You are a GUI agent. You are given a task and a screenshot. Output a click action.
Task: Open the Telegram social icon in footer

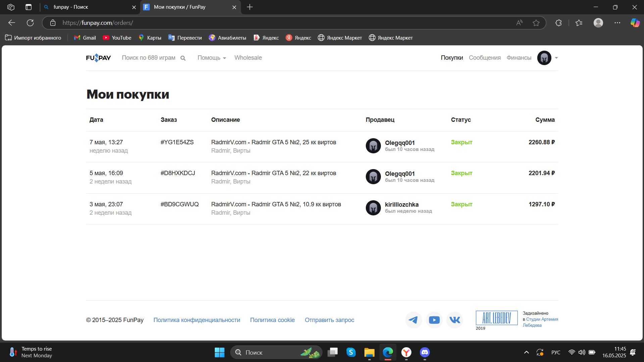point(413,320)
